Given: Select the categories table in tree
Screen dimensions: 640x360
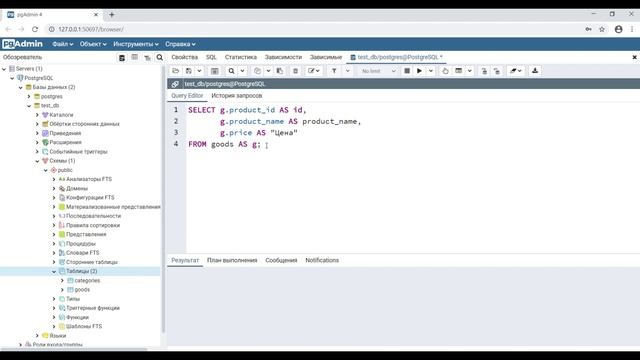Looking at the screenshot, I should pos(87,281).
